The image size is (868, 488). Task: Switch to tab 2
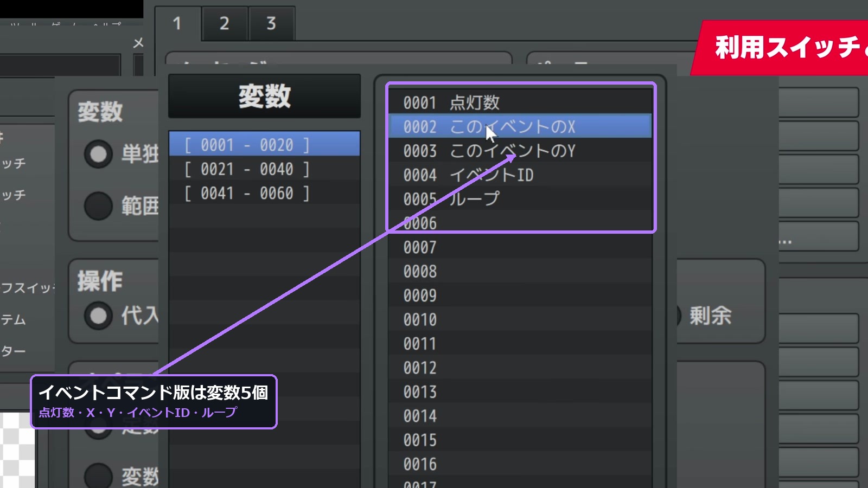(x=225, y=23)
